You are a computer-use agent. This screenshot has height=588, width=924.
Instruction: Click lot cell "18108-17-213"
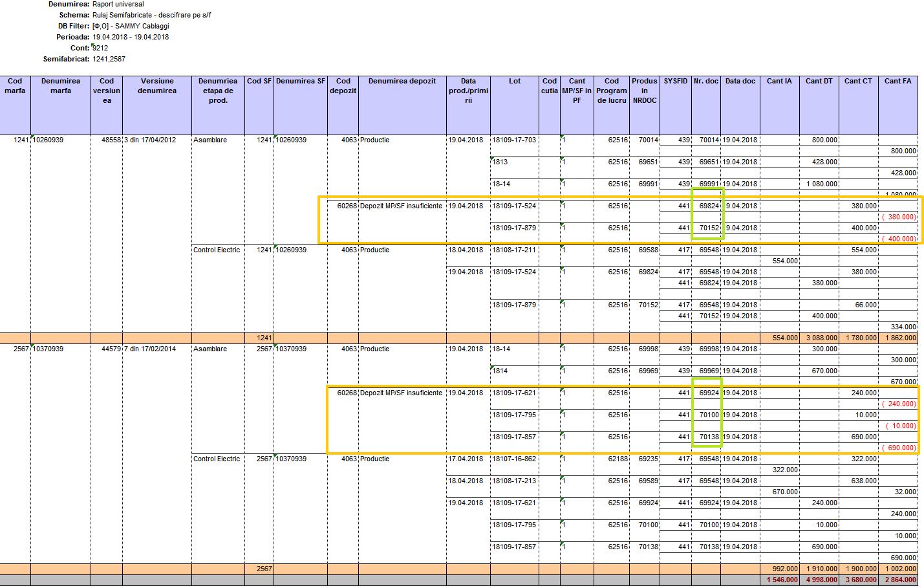514,481
